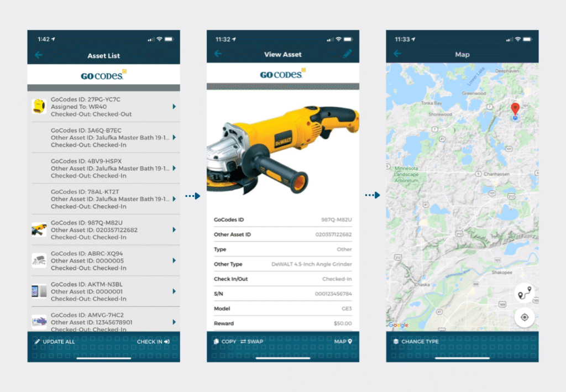
Task: Open the thumbnail for asset ABRC-XQ94
Action: [39, 260]
